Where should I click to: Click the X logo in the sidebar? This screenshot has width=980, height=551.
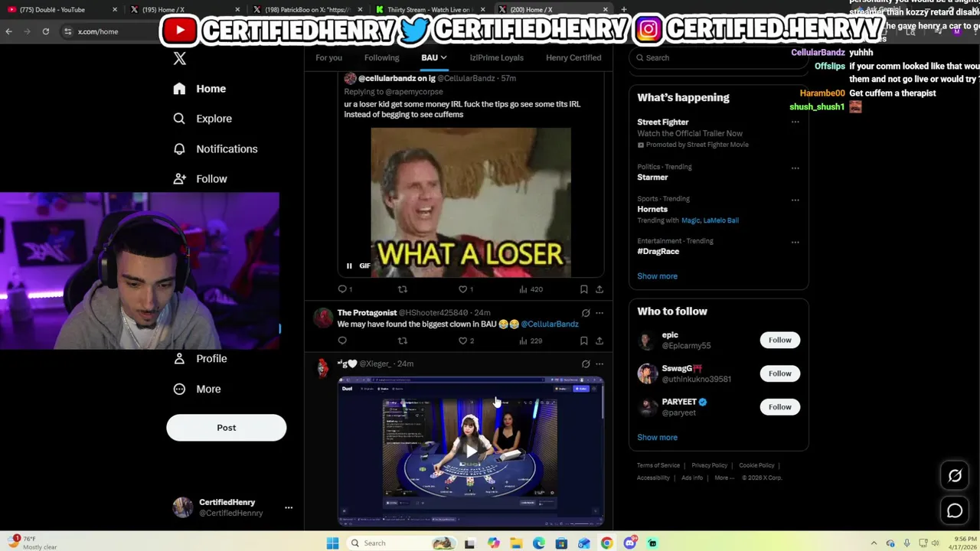tap(180, 59)
